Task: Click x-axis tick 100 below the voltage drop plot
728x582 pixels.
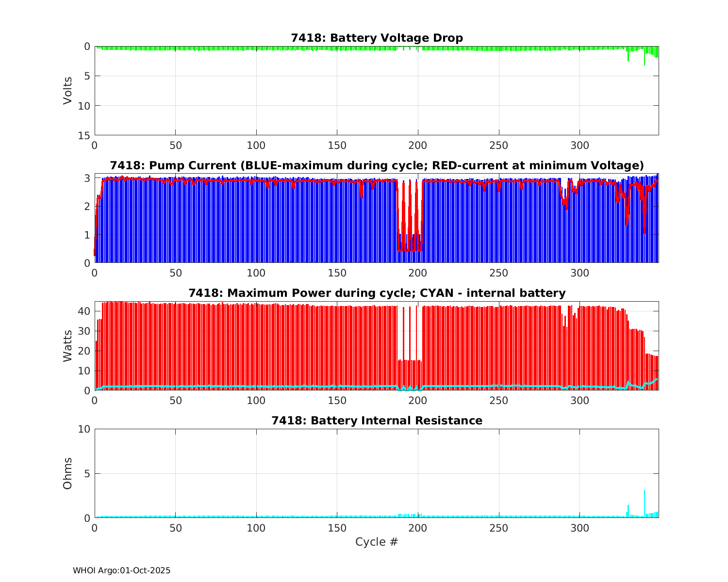Action: tap(256, 145)
